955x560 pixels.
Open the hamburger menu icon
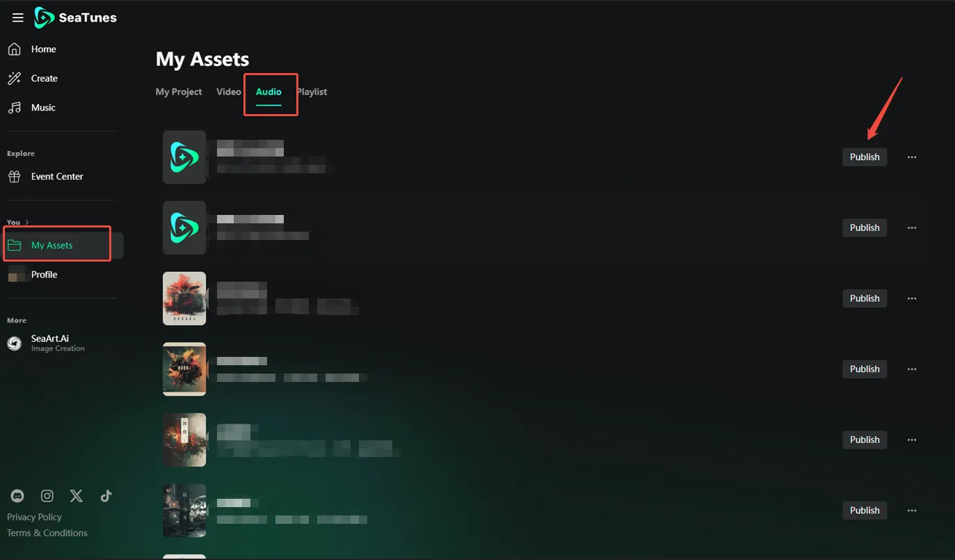pyautogui.click(x=18, y=18)
